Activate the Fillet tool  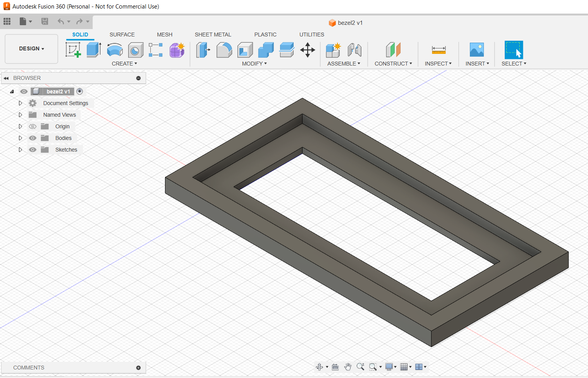(224, 50)
